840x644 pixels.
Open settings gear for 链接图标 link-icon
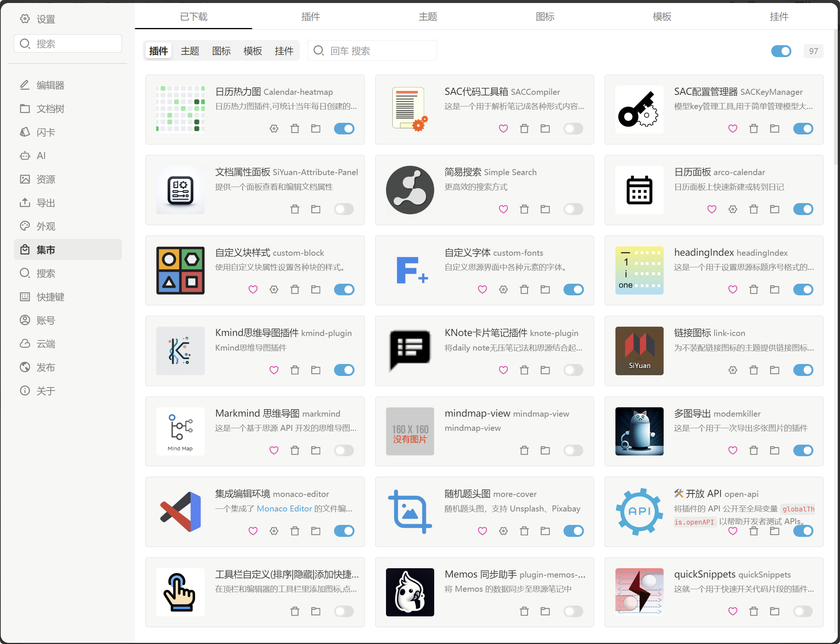(733, 370)
